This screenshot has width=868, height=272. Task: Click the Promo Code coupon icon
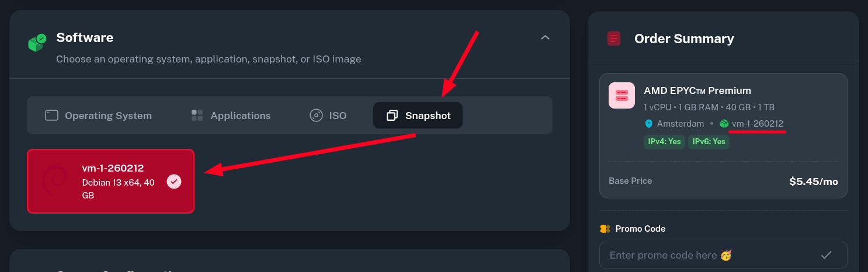[605, 229]
